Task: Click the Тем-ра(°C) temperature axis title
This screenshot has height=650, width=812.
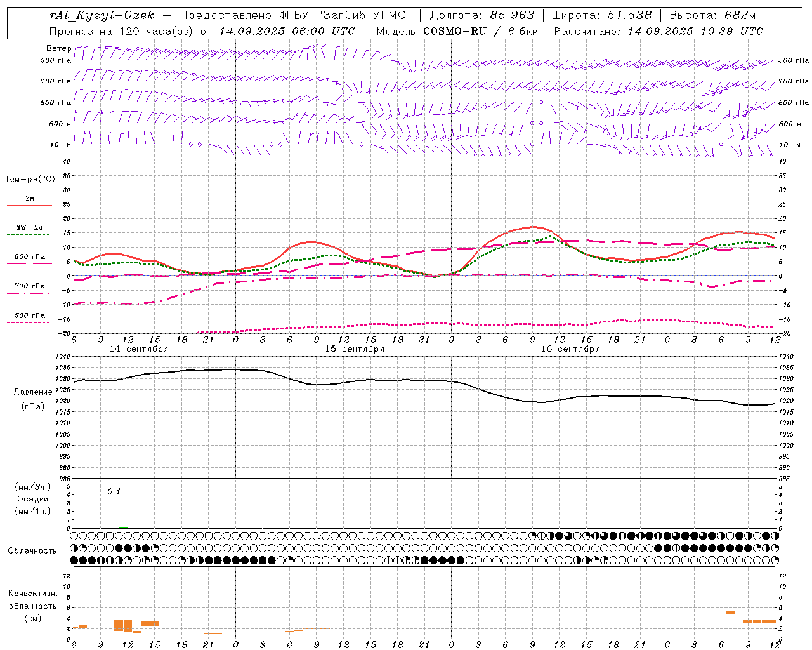Action: (x=30, y=180)
